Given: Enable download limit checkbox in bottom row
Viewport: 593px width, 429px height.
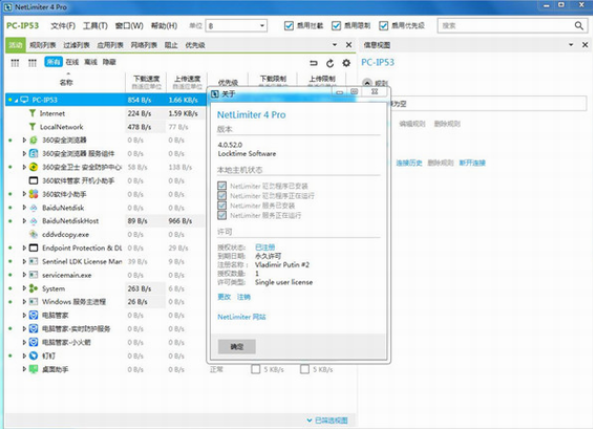Looking at the screenshot, I should pyautogui.click(x=256, y=369).
